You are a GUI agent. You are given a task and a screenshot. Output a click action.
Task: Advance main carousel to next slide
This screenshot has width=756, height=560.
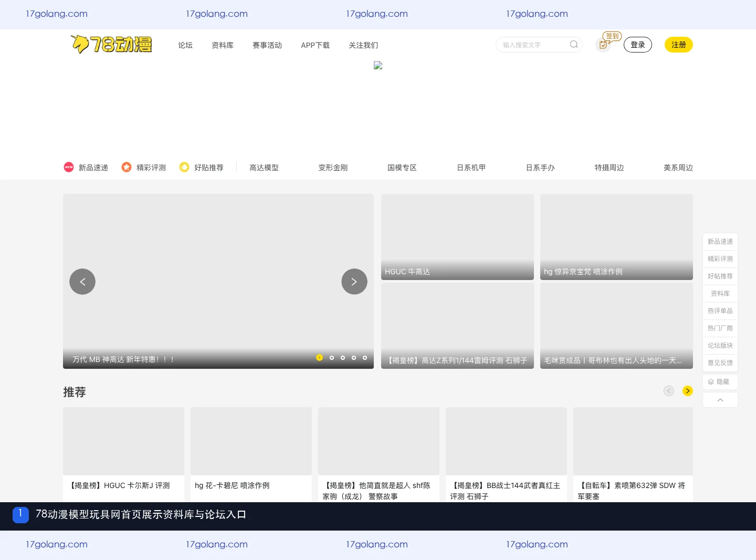[354, 282]
